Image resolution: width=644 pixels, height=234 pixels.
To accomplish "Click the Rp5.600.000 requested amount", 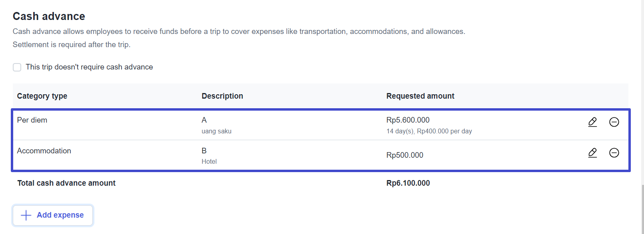I will 408,120.
